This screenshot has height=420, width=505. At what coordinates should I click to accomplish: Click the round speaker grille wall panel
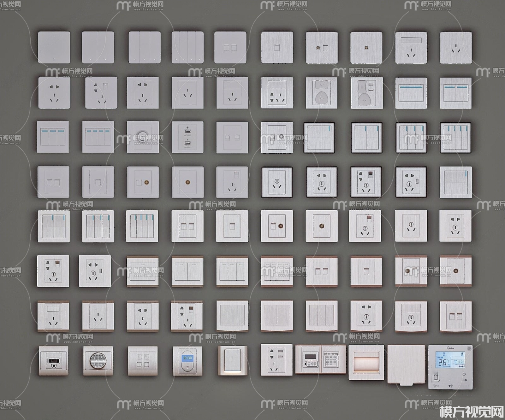(98, 361)
